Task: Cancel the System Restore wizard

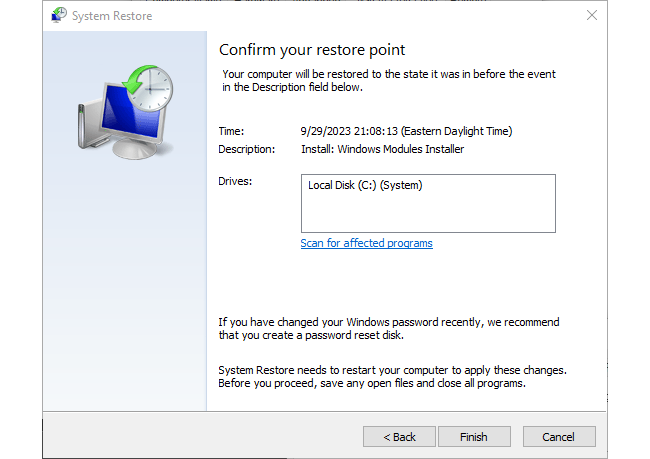Action: (x=558, y=436)
